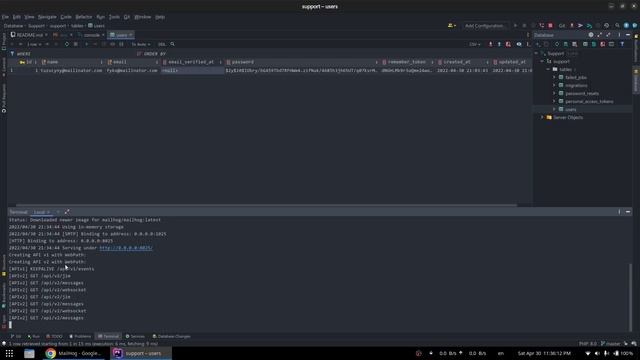The image size is (640, 360).
Task: Collapse the tables folder
Action: pos(548,69)
